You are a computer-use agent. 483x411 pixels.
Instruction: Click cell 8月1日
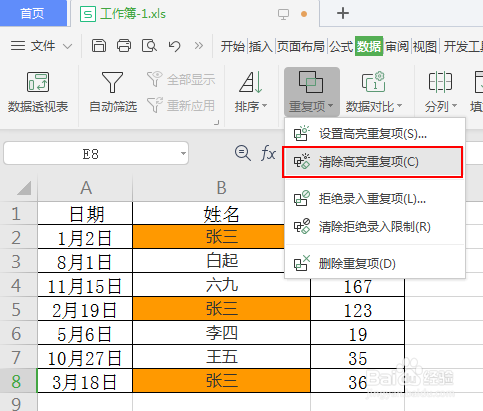(x=85, y=261)
